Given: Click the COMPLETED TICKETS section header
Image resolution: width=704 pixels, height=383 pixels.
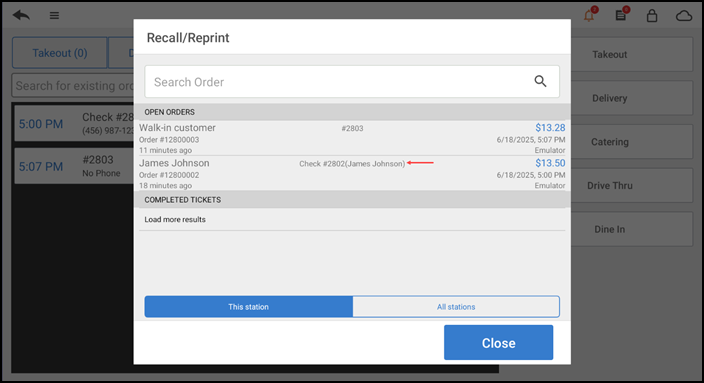Looking at the screenshot, I should pos(352,200).
